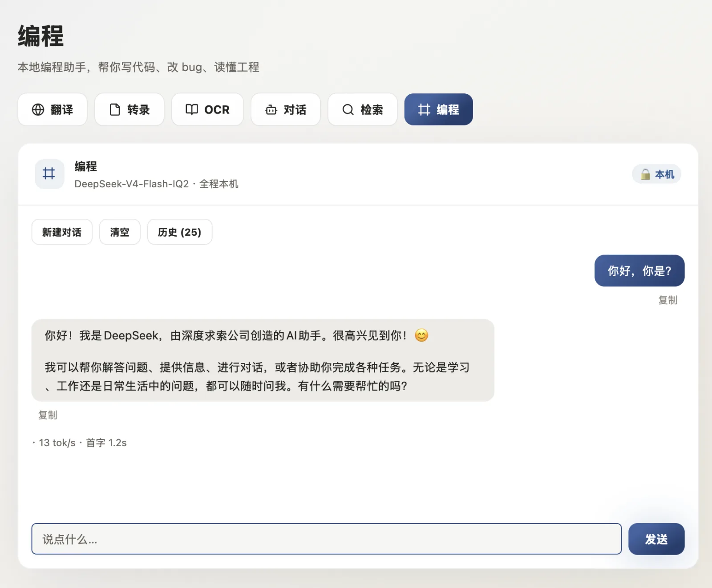
Task: Send the message with 发送
Action: click(656, 539)
